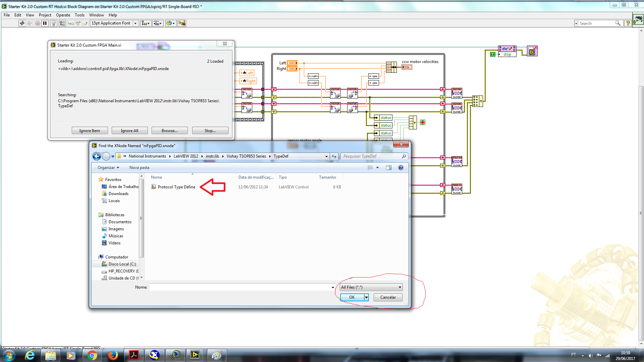The width and height of the screenshot is (644, 362).
Task: Click the Back arrow in file dialog
Action: [97, 156]
